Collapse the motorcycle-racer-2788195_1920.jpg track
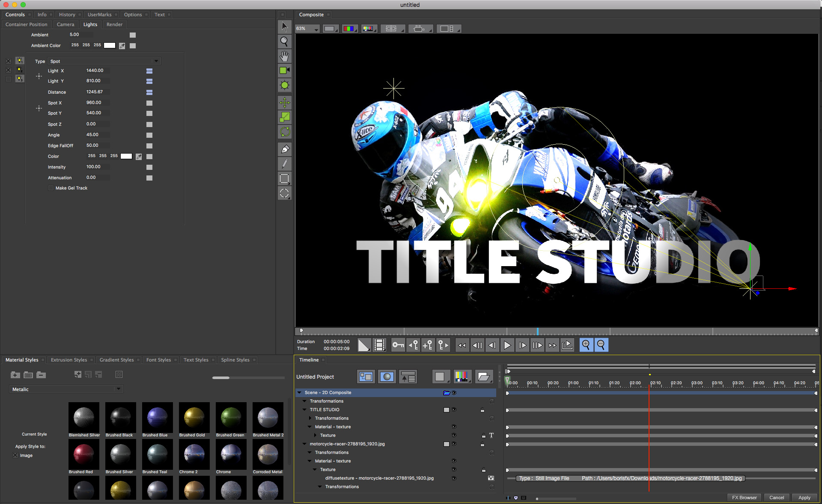 (x=304, y=444)
